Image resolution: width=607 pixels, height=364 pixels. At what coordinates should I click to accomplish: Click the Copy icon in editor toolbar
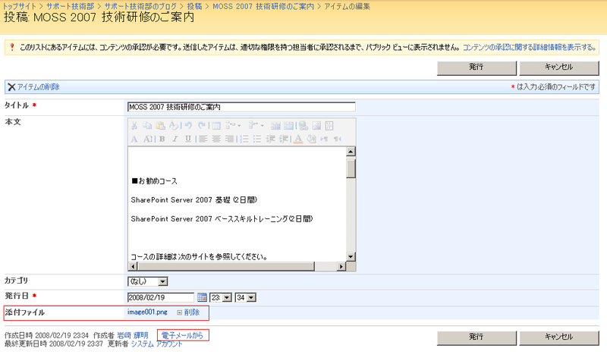(147, 125)
